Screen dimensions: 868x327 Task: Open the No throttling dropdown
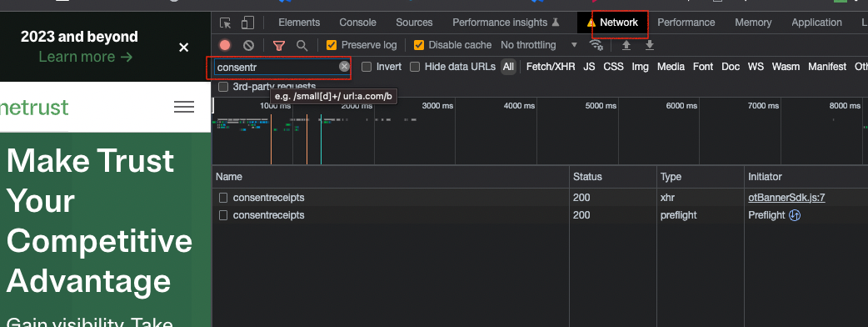point(539,45)
